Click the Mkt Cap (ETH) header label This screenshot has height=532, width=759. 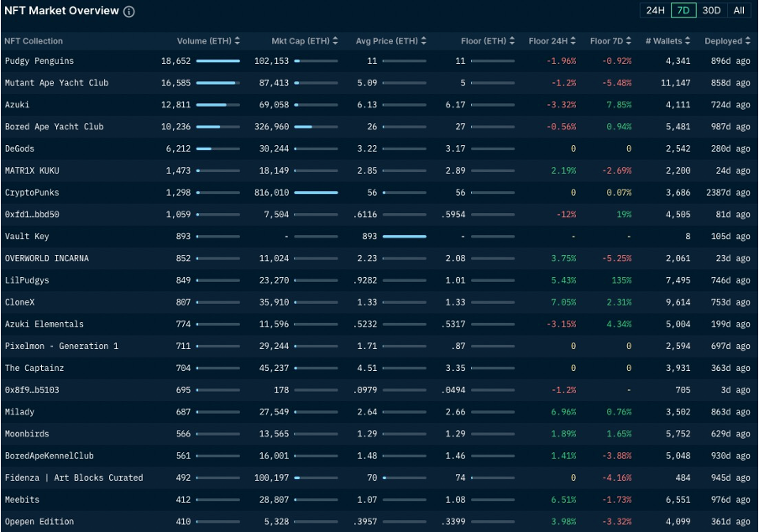click(x=301, y=41)
